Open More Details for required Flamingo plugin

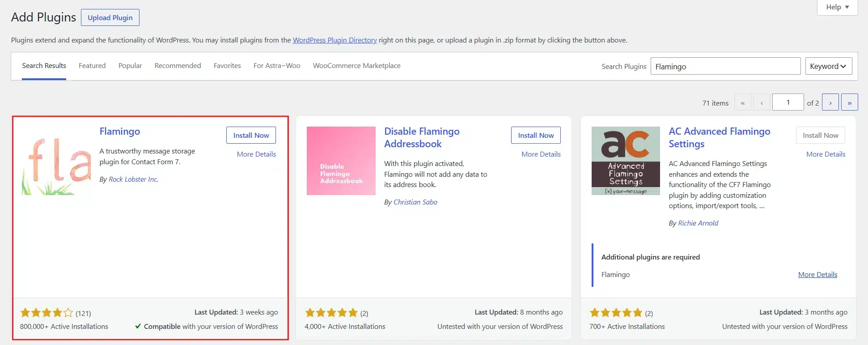tap(818, 275)
